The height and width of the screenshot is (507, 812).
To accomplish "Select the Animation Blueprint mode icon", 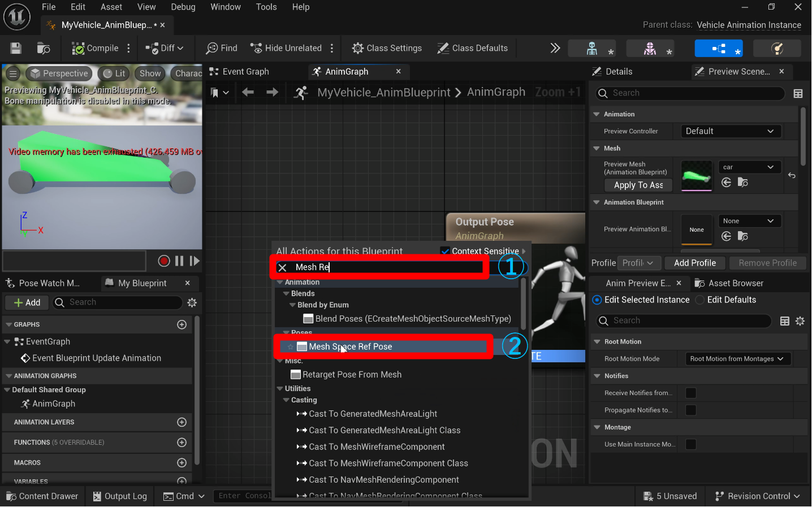I will (x=719, y=49).
